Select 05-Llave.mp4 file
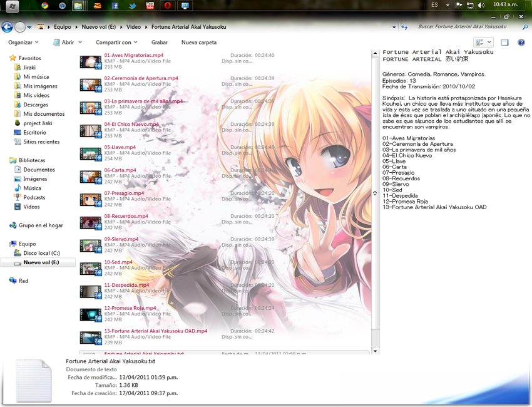This screenshot has width=532, height=407. tap(120, 147)
